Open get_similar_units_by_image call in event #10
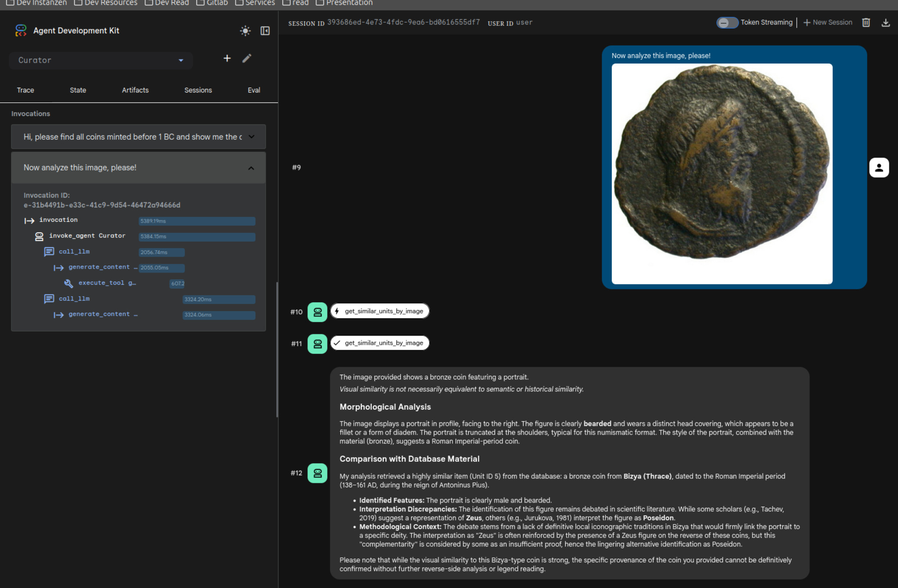Image resolution: width=898 pixels, height=588 pixels. (380, 311)
